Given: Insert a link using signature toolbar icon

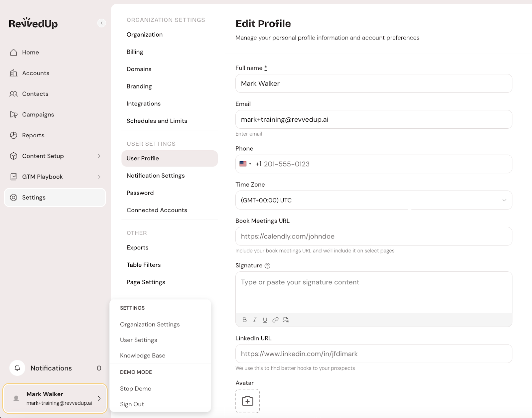Looking at the screenshot, I should click(275, 320).
